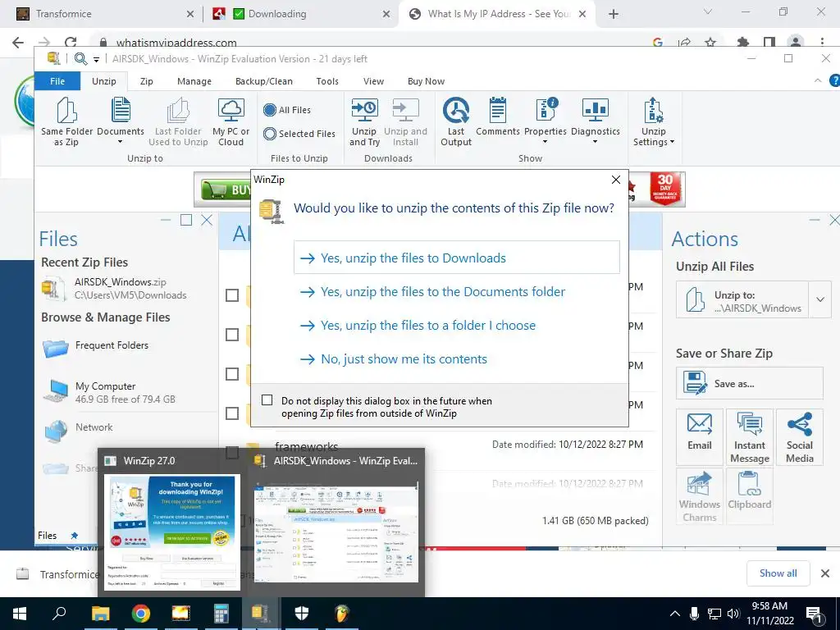
Task: Click Same Folder as Zip icon
Action: (66, 121)
